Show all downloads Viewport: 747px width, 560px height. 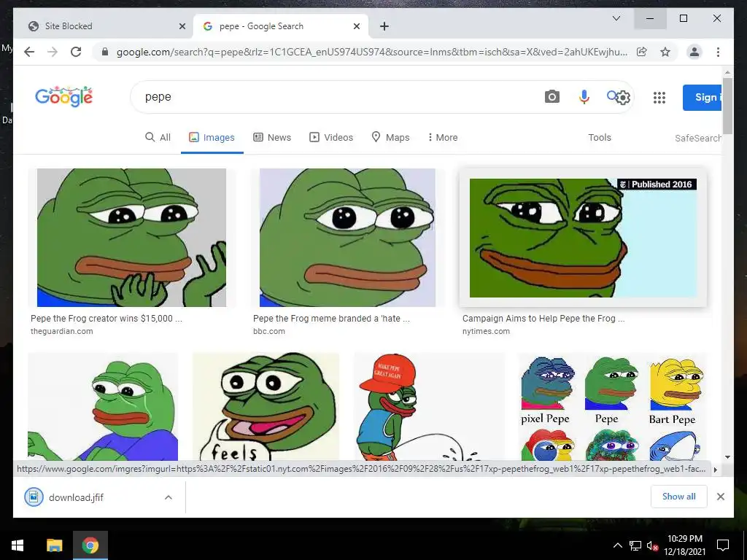pyautogui.click(x=678, y=497)
